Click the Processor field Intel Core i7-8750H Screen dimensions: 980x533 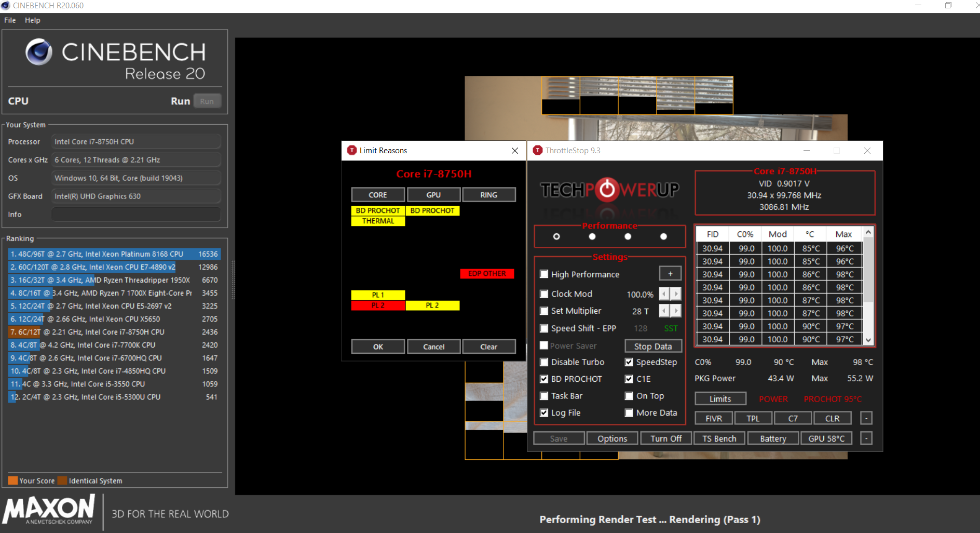tap(136, 142)
